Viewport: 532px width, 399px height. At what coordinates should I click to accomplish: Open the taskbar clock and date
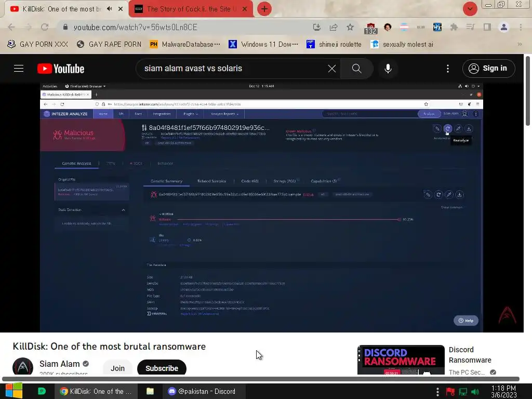pyautogui.click(x=503, y=392)
